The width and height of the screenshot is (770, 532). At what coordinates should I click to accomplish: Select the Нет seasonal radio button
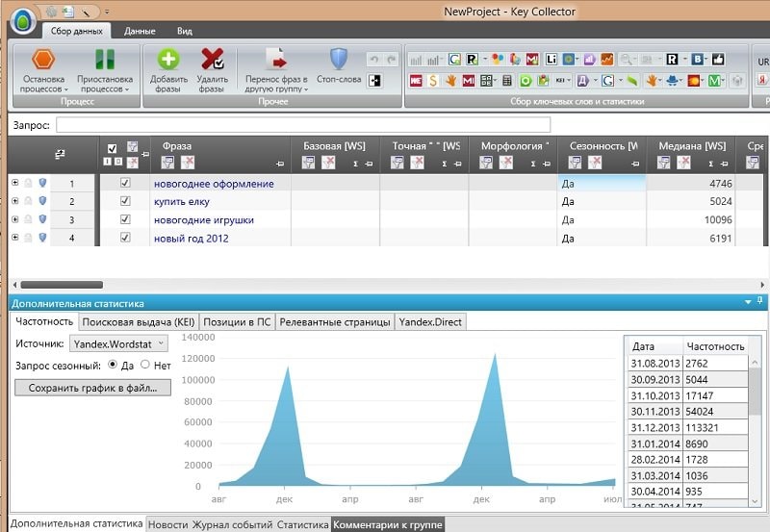coord(145,366)
